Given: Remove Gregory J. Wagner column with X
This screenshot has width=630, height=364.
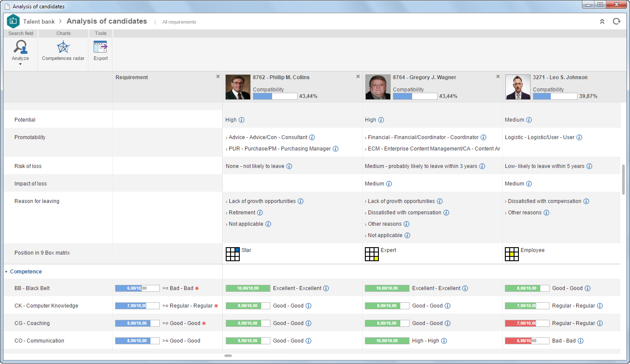Looking at the screenshot, I should pos(498,77).
